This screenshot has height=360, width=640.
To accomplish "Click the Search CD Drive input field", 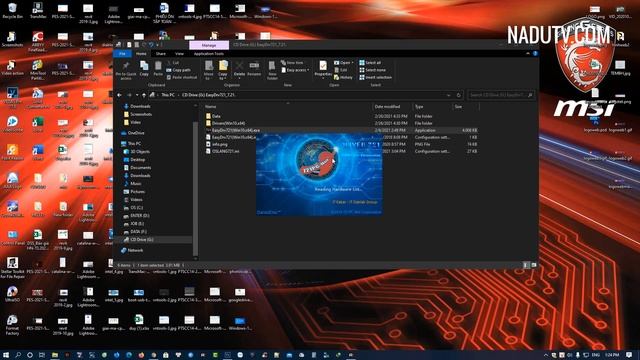I will (x=500, y=95).
